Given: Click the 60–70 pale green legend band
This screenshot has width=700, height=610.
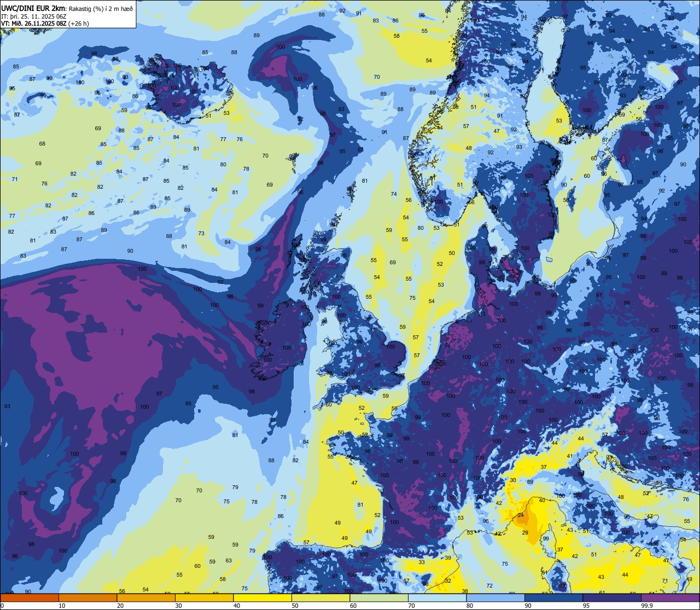Looking at the screenshot, I should click(x=379, y=597).
